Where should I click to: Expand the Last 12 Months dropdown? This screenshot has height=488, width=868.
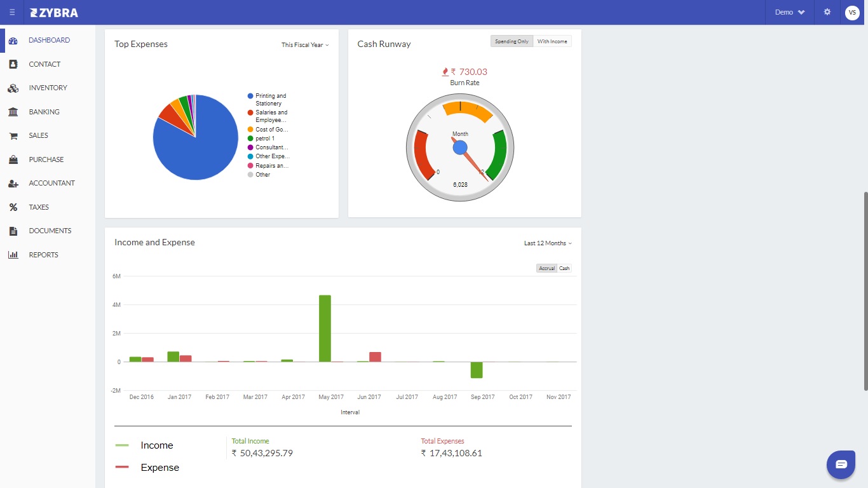pyautogui.click(x=547, y=243)
